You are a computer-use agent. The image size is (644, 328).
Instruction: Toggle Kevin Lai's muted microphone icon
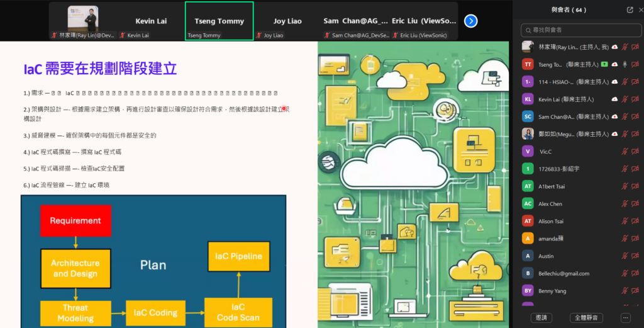(625, 99)
